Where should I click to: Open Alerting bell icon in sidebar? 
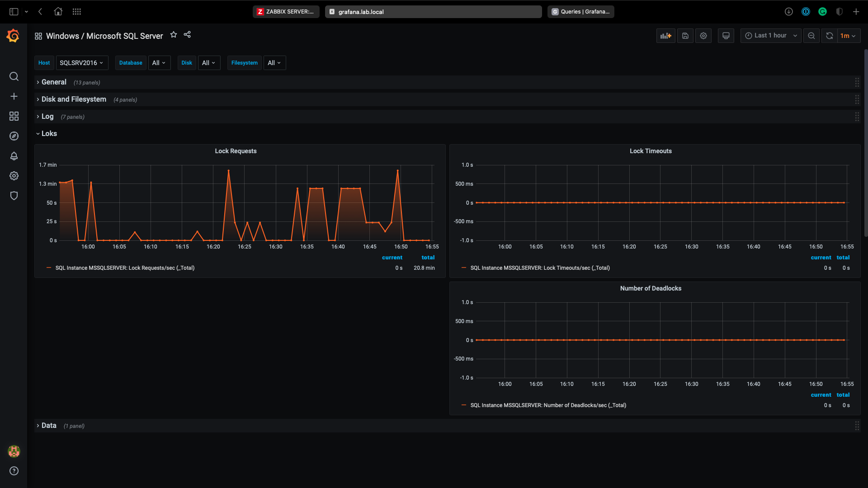[x=14, y=156]
